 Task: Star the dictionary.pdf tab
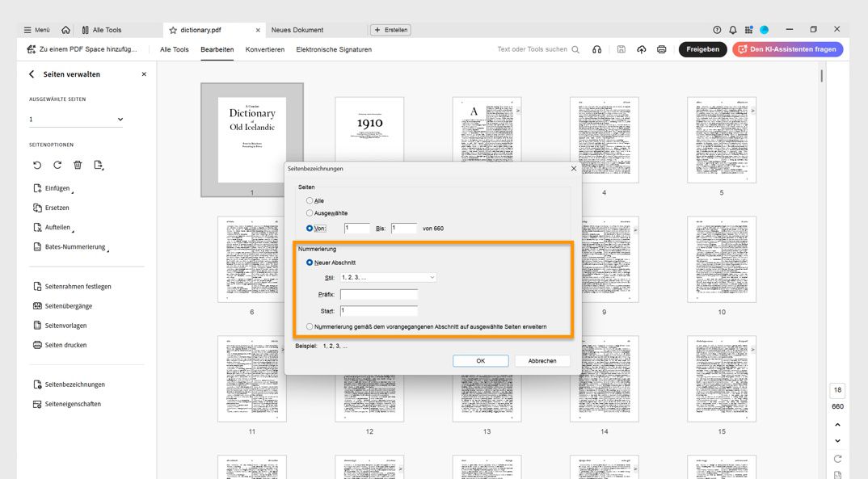pyautogui.click(x=173, y=30)
